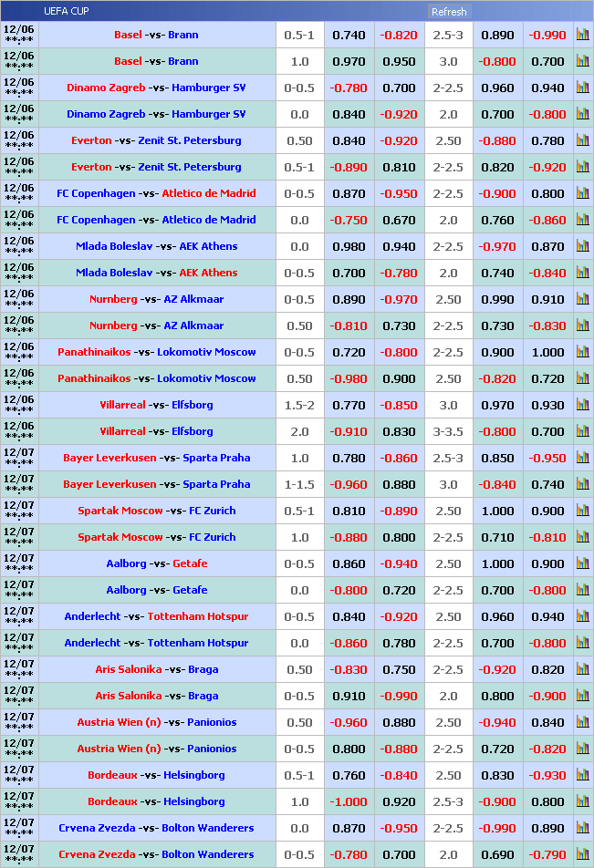Pick -0.780 odds for Dinamo Zagreb vs Hamburger SV

point(349,88)
